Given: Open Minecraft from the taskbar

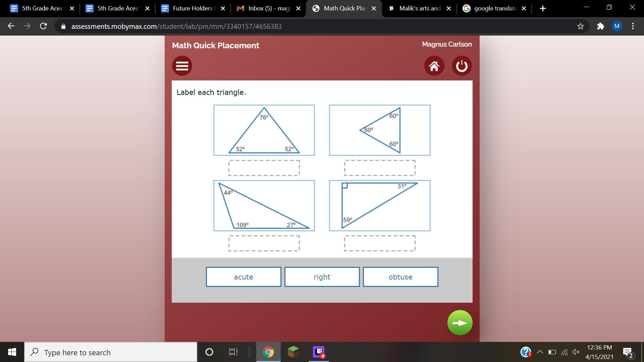Looking at the screenshot, I should [293, 352].
